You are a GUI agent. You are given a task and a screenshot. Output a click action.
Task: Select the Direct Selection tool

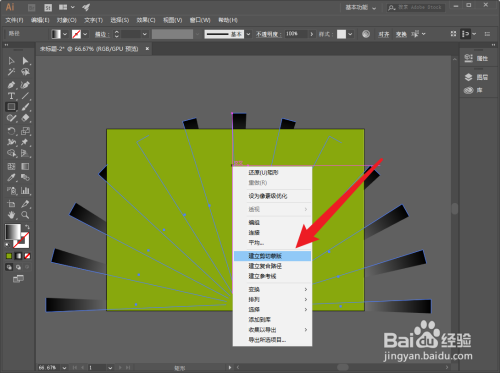click(25, 61)
